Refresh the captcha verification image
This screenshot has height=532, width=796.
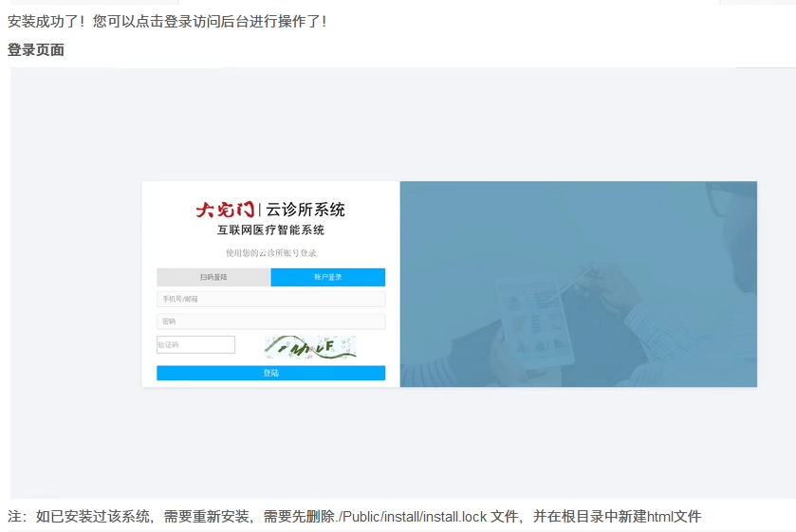coord(310,347)
